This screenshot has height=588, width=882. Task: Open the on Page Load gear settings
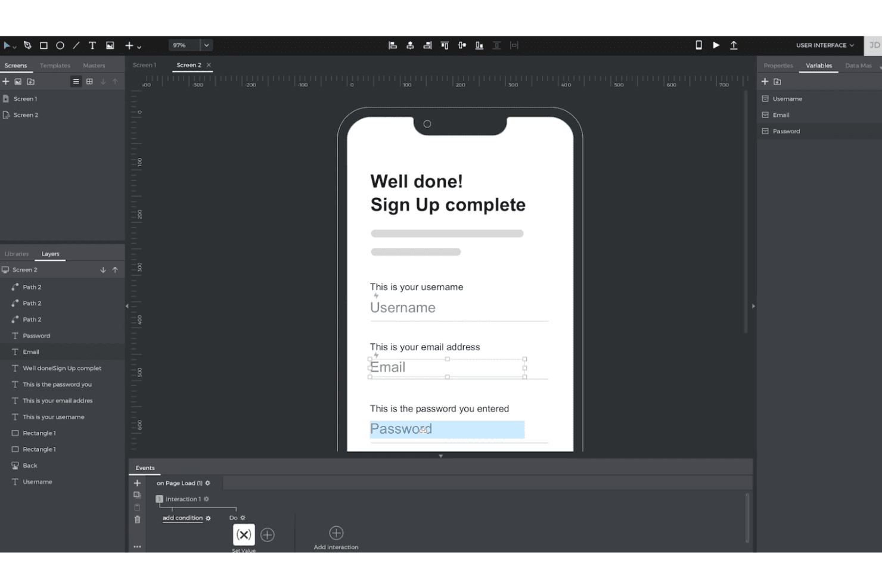(207, 483)
